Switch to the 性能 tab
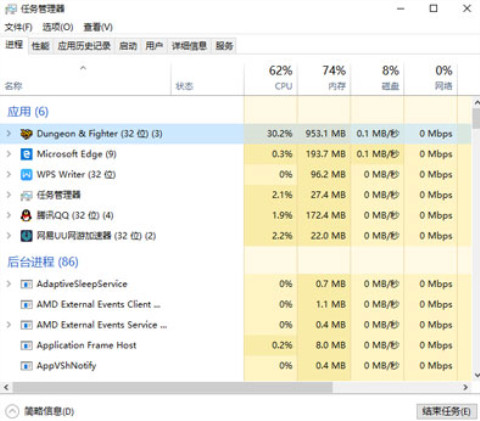 pos(40,46)
